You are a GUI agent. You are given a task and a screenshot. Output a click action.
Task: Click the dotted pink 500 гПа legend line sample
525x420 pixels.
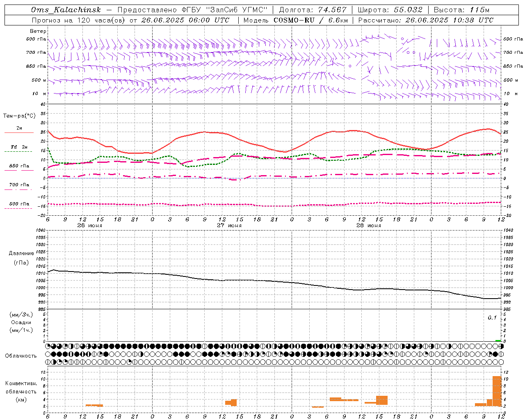tap(18, 209)
